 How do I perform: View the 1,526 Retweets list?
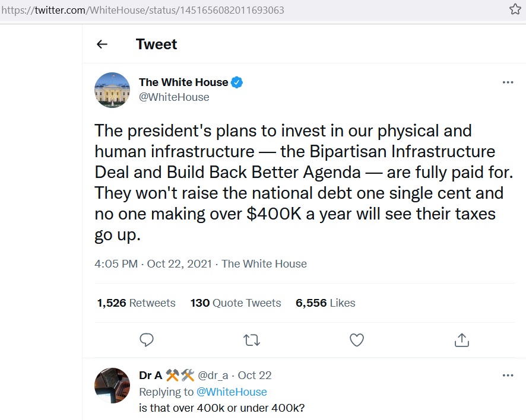137,303
